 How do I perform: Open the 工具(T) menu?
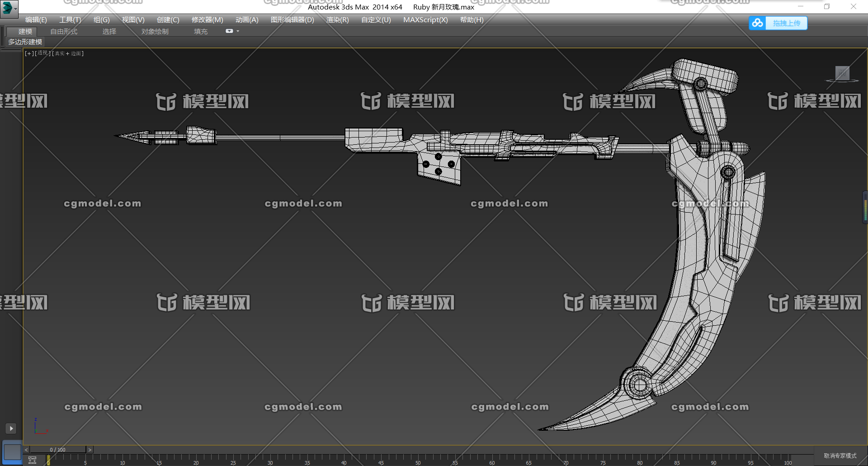[x=70, y=20]
